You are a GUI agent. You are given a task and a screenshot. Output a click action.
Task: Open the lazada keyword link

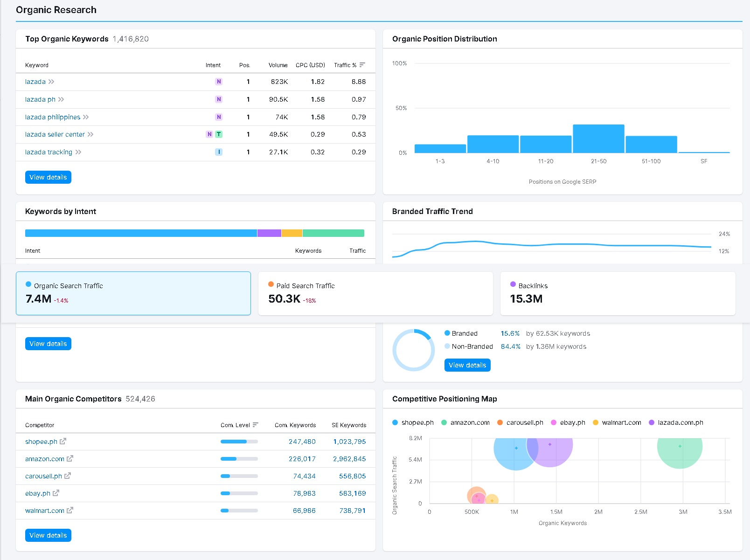point(35,82)
